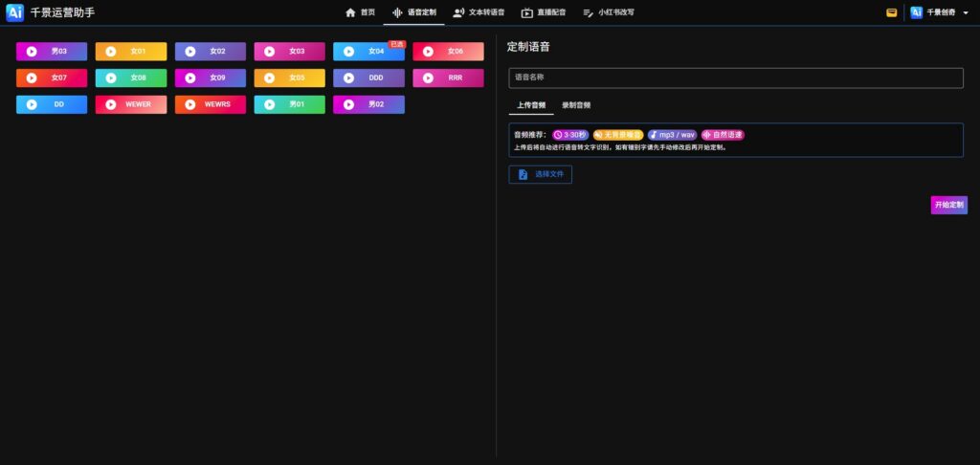Click the 无背景噪音 chip

click(x=617, y=135)
